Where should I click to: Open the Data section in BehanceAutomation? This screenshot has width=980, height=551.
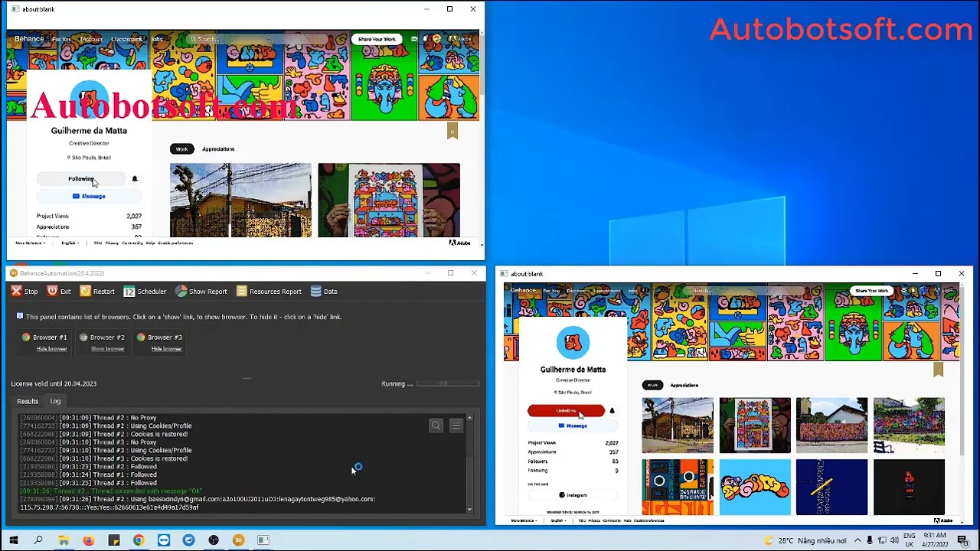click(324, 292)
